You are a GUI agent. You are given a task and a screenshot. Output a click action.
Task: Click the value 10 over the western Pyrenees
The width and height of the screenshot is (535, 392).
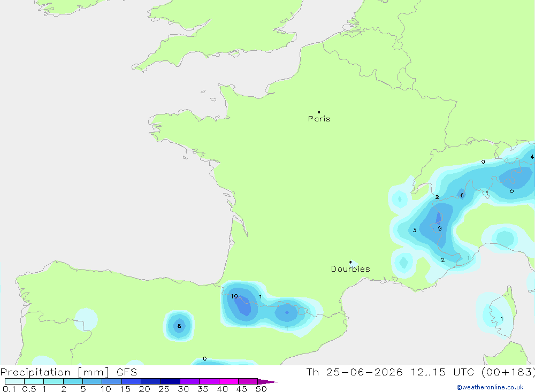234,296
